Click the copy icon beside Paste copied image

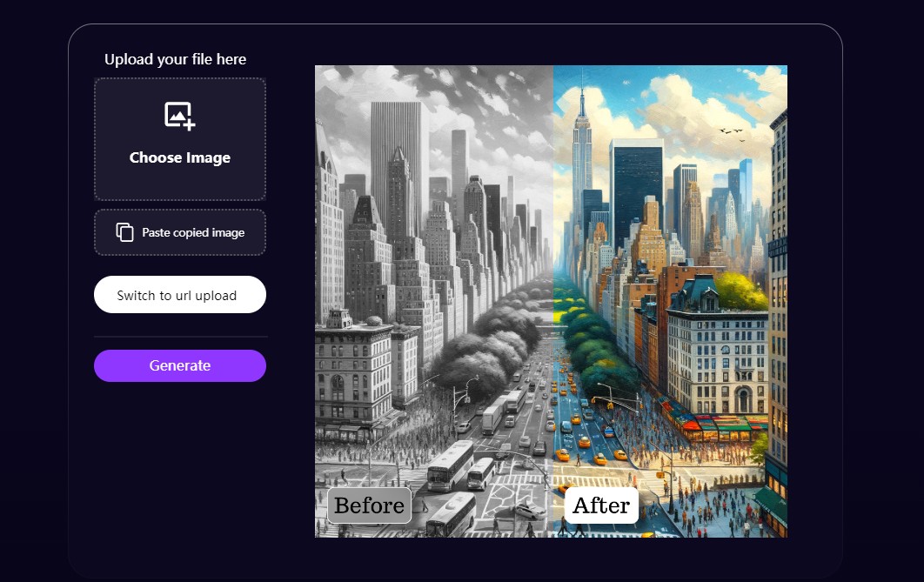click(x=124, y=232)
